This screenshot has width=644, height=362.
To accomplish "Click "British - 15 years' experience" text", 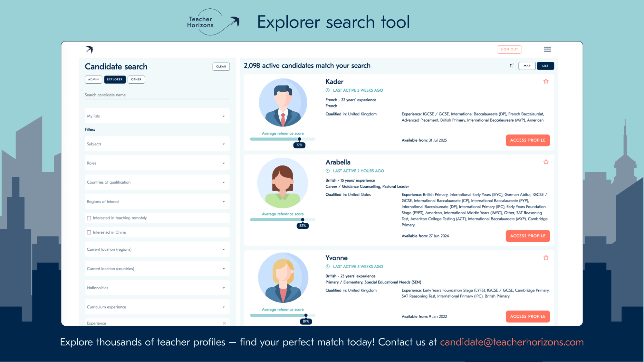I will (350, 181).
